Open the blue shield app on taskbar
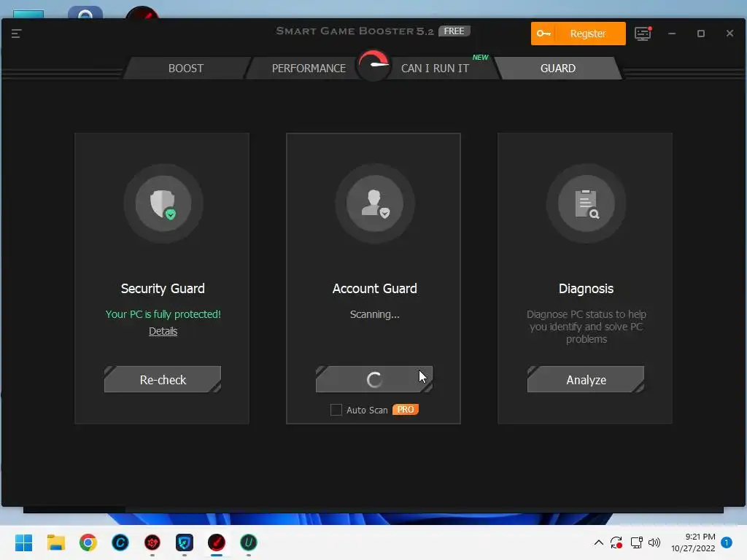Image resolution: width=747 pixels, height=560 pixels. tap(185, 542)
